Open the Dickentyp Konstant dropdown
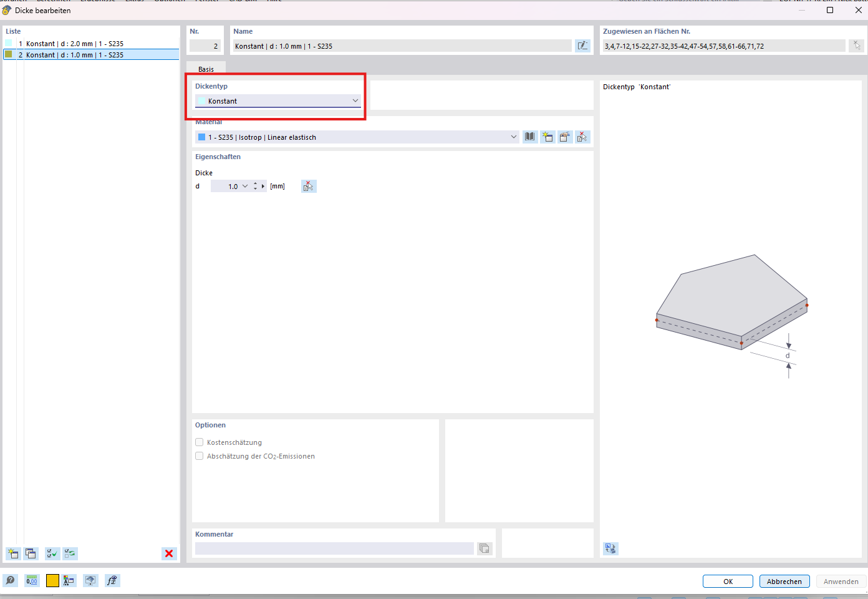868x599 pixels. [x=355, y=101]
